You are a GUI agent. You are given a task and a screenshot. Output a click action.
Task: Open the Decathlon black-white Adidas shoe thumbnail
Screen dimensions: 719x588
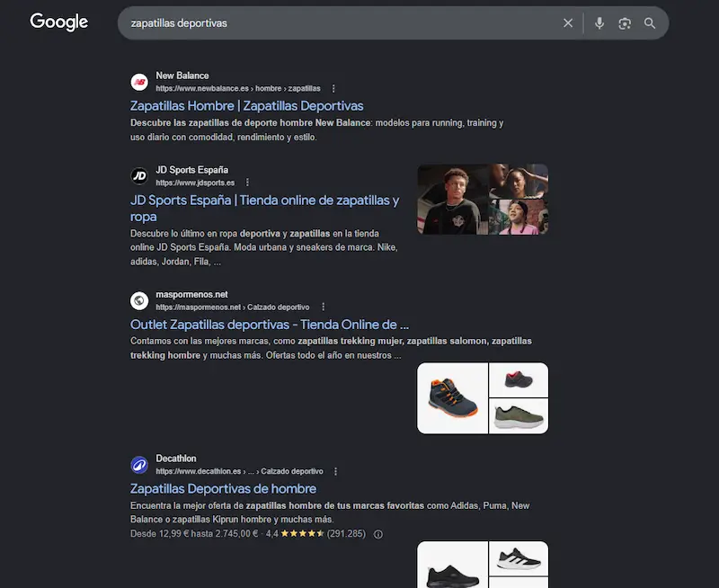(519, 558)
